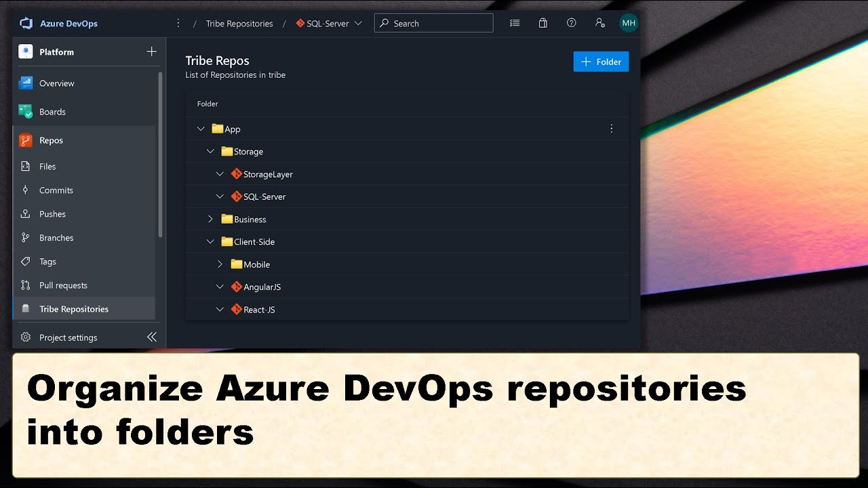Toggle the StorageLayer row chevron
Viewport: 868px width, 488px height.
pyautogui.click(x=220, y=174)
